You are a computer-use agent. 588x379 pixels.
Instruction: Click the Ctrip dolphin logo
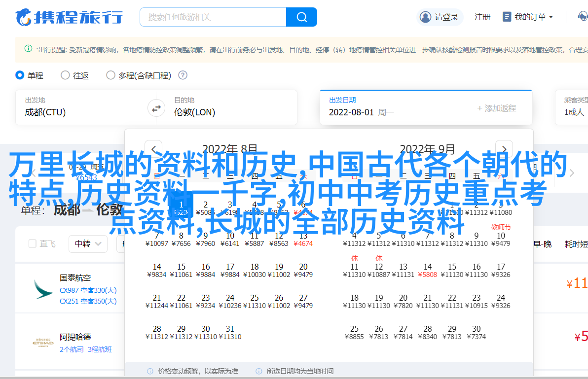pyautogui.click(x=24, y=17)
